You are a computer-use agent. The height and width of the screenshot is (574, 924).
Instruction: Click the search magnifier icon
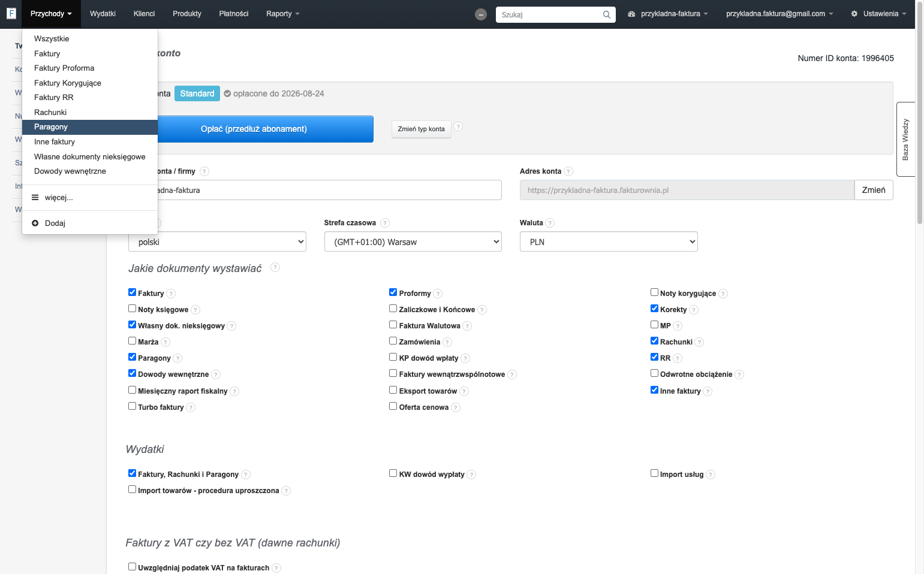pos(607,14)
